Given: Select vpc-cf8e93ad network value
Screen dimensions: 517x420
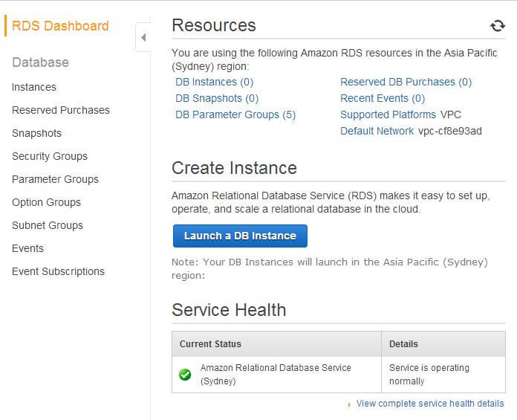Looking at the screenshot, I should tap(449, 131).
